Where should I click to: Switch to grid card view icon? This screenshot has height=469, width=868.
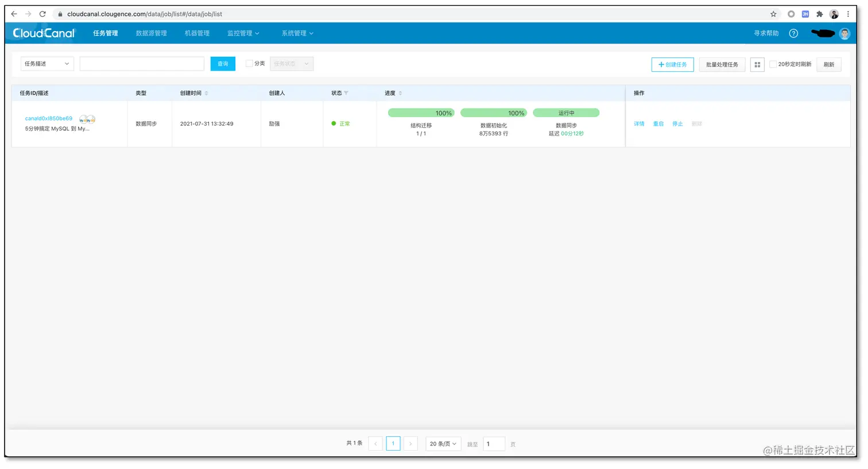757,64
